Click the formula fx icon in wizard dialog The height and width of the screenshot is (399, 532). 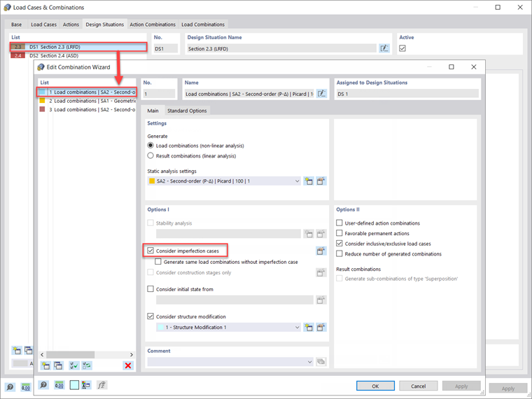(x=101, y=385)
